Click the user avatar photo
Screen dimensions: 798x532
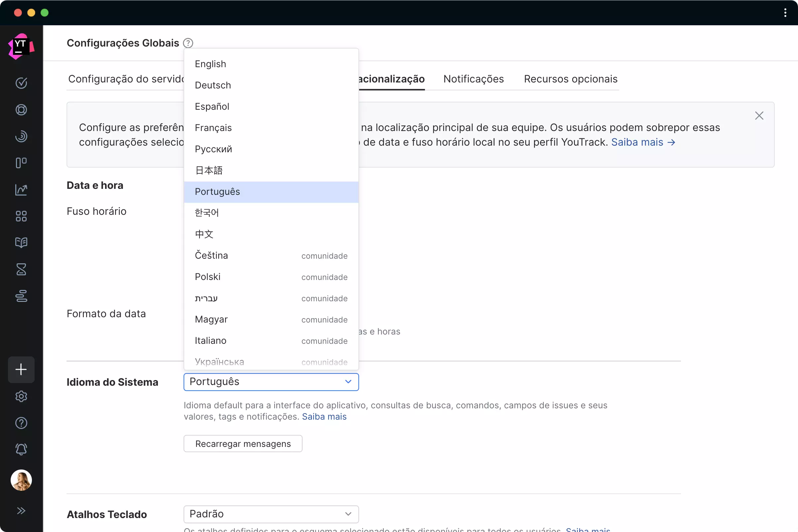point(21,480)
